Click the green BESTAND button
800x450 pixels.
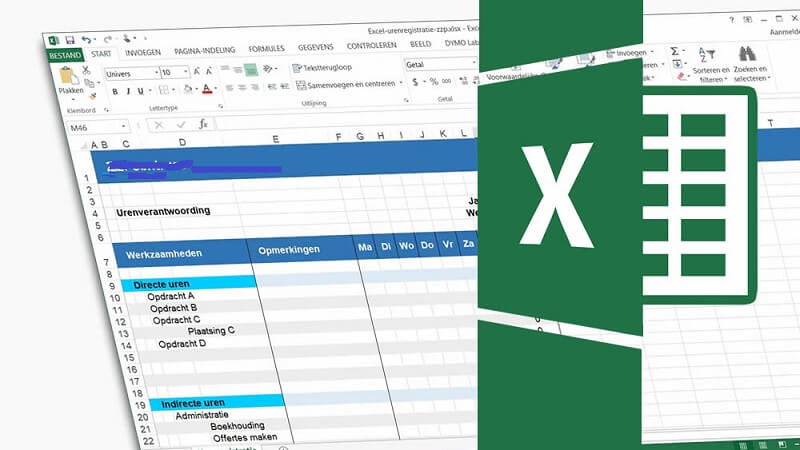tap(66, 56)
